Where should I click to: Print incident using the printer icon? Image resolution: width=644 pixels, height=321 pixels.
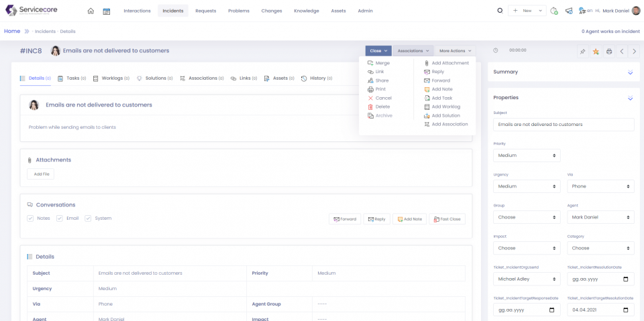pos(609,51)
